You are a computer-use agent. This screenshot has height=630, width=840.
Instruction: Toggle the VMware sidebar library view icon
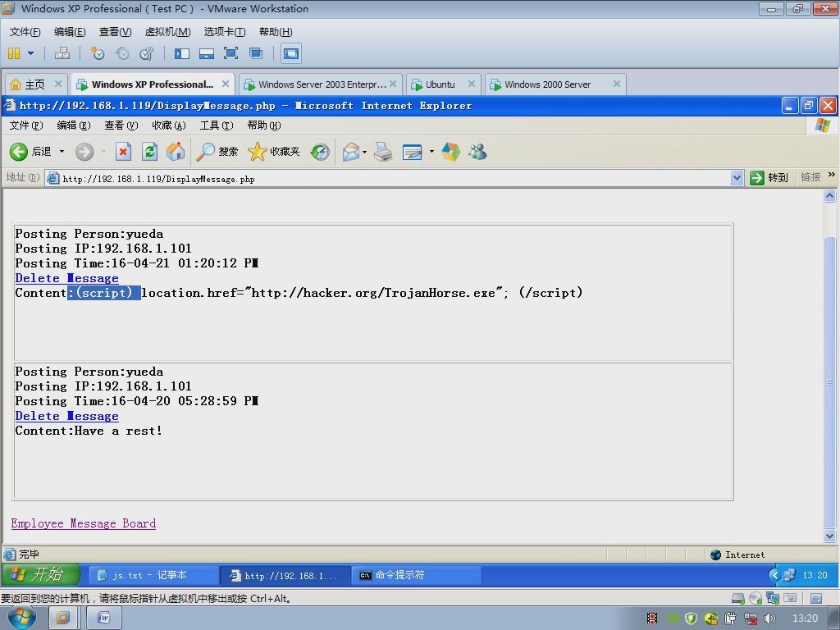tap(182, 53)
